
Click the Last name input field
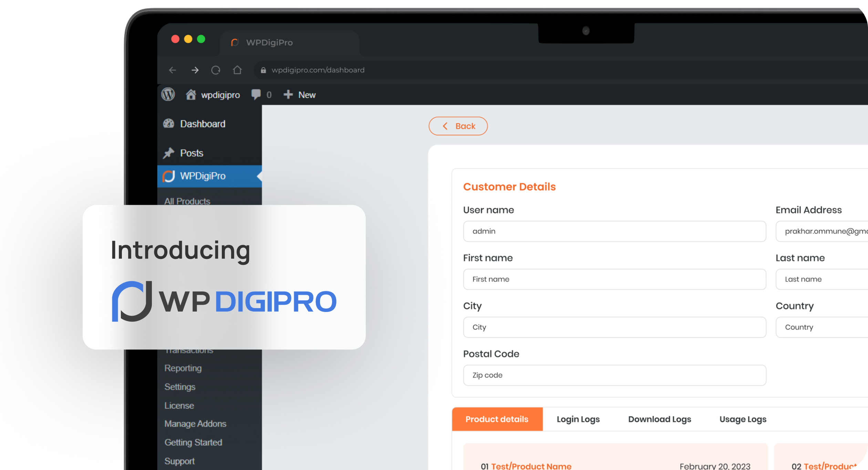pos(822,279)
